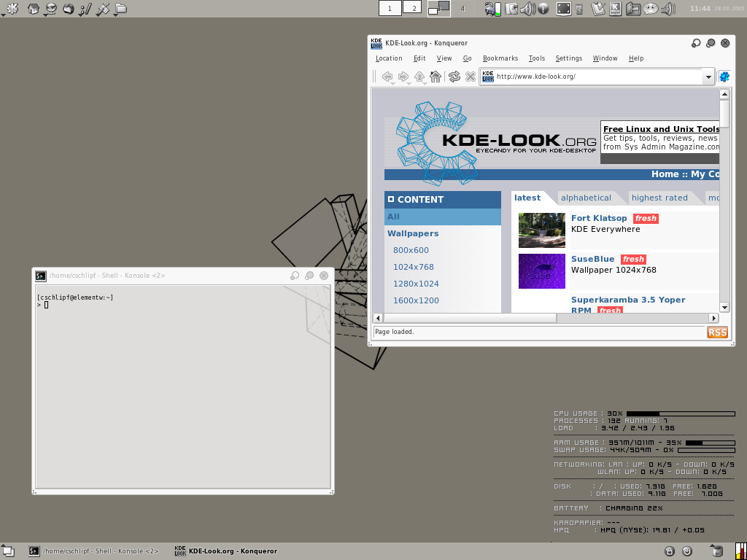
Task: Open the network globe panel icon
Action: (x=50, y=8)
